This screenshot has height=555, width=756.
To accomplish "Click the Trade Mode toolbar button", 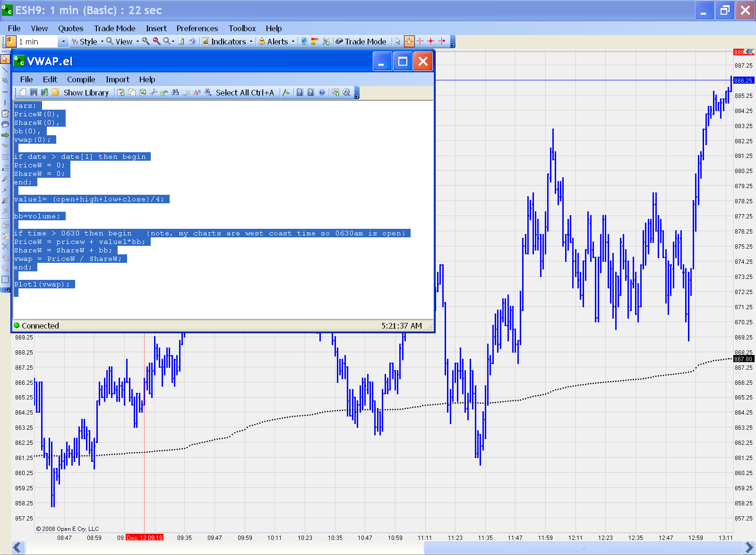I will click(361, 42).
